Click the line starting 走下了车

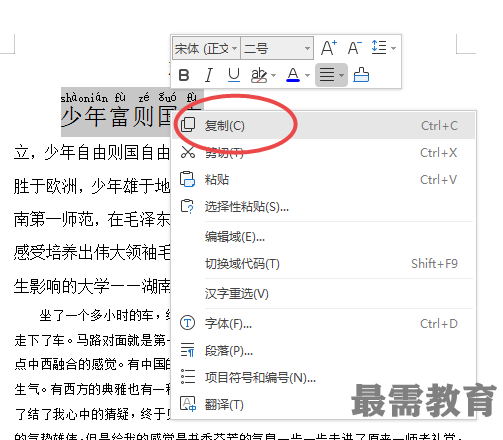[92, 340]
